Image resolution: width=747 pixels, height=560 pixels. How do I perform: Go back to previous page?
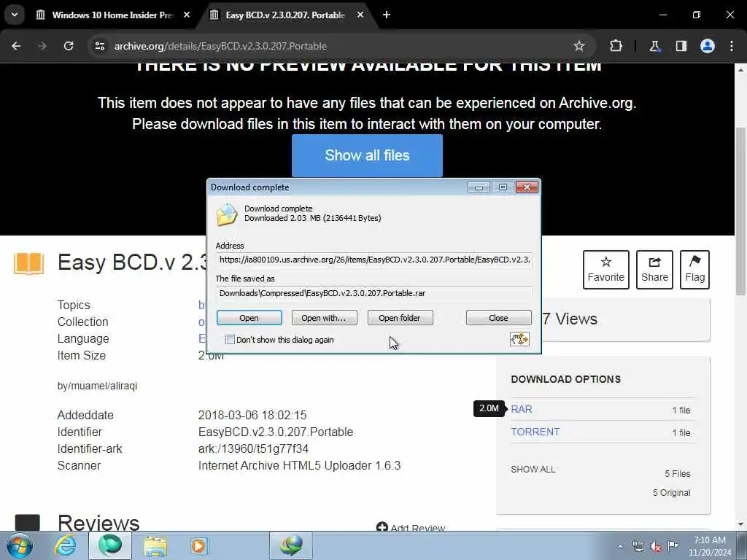pos(16,46)
